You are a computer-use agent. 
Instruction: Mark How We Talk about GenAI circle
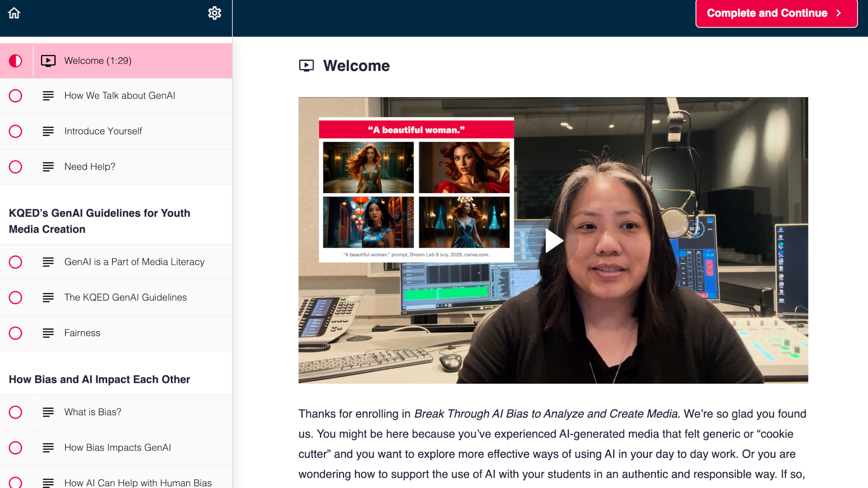click(x=15, y=96)
